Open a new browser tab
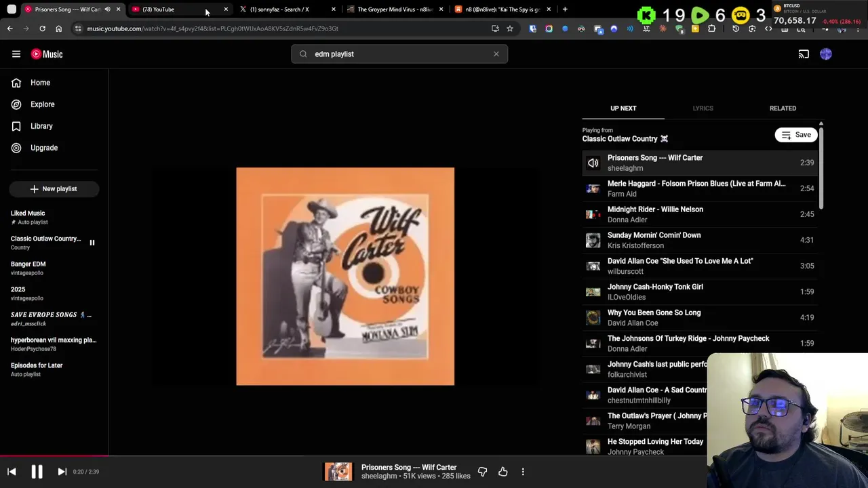Screen dimensions: 868x488 (x=565, y=9)
